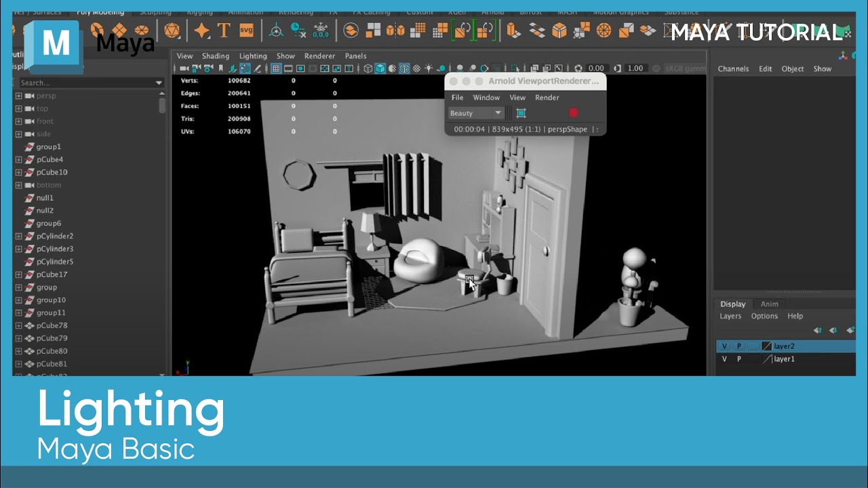Toggle use all lights bulb icon
The width and height of the screenshot is (868, 488).
click(429, 68)
